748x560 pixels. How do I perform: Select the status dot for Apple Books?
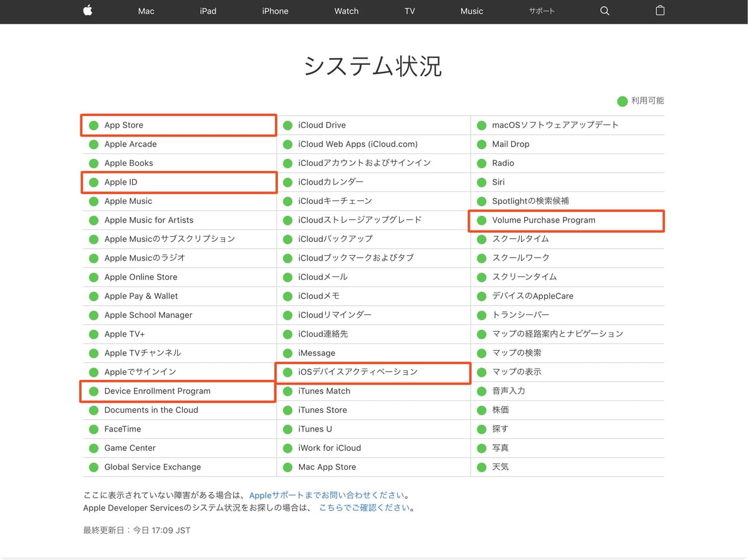93,163
